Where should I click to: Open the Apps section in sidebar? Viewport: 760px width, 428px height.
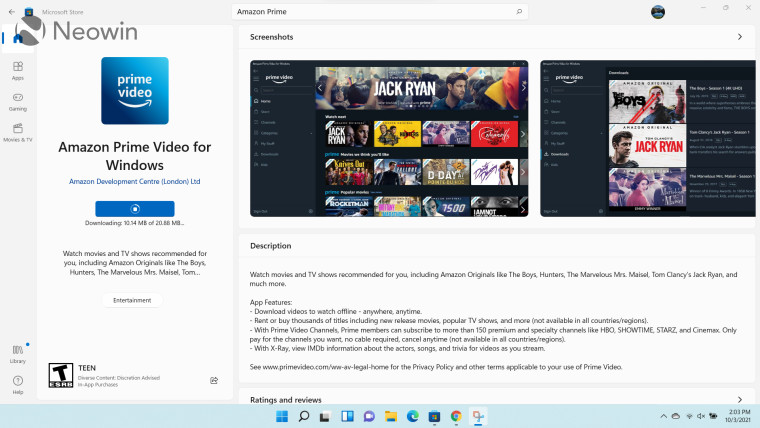point(18,70)
